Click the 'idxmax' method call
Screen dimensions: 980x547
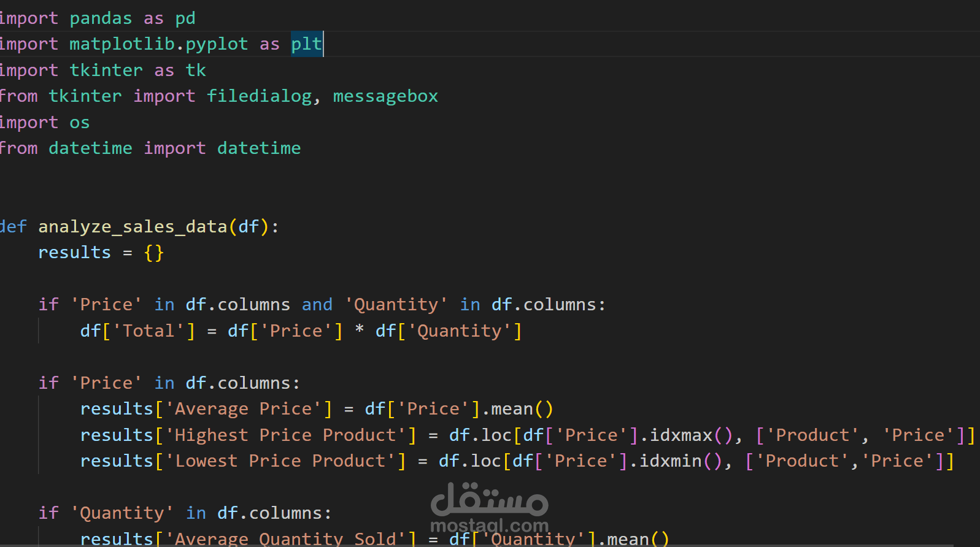tap(681, 435)
